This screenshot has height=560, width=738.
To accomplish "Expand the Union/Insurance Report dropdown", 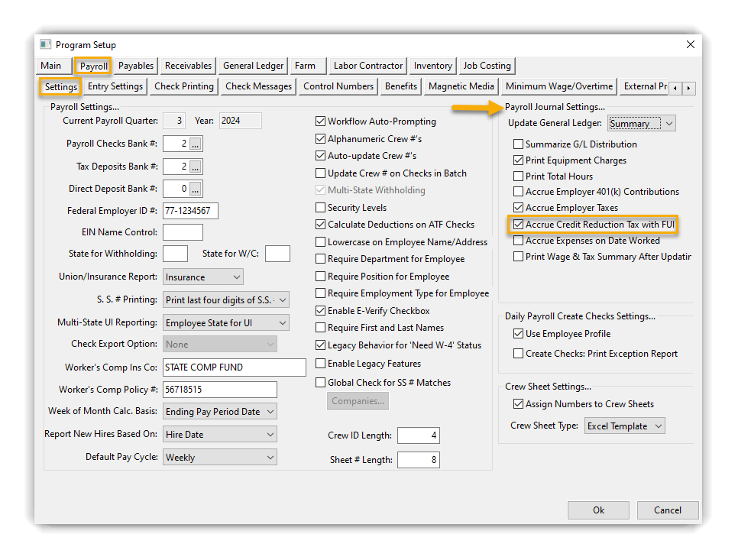I will click(x=202, y=277).
